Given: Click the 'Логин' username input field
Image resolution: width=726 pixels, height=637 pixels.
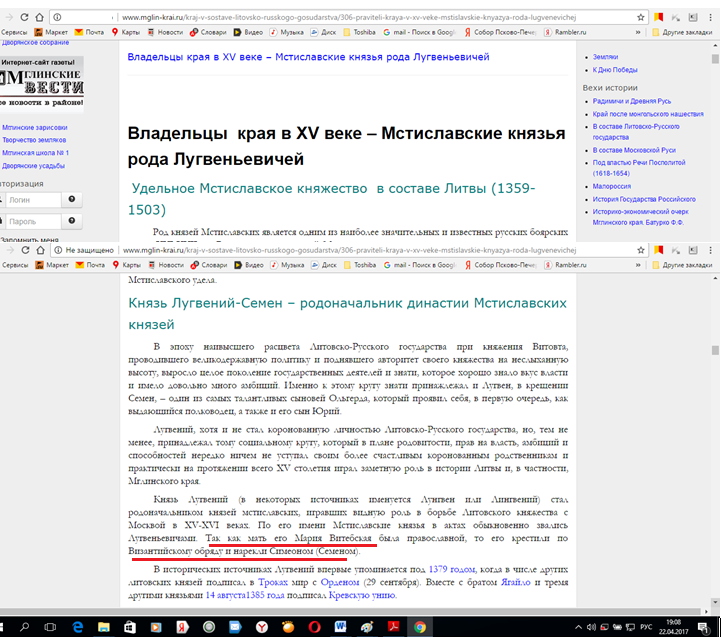Looking at the screenshot, I should pyautogui.click(x=32, y=200).
